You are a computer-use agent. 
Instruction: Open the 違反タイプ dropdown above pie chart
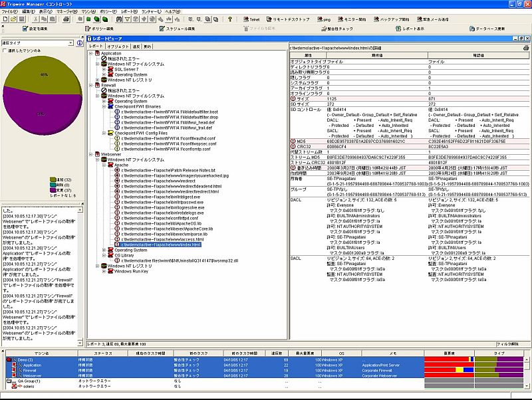tap(70, 43)
